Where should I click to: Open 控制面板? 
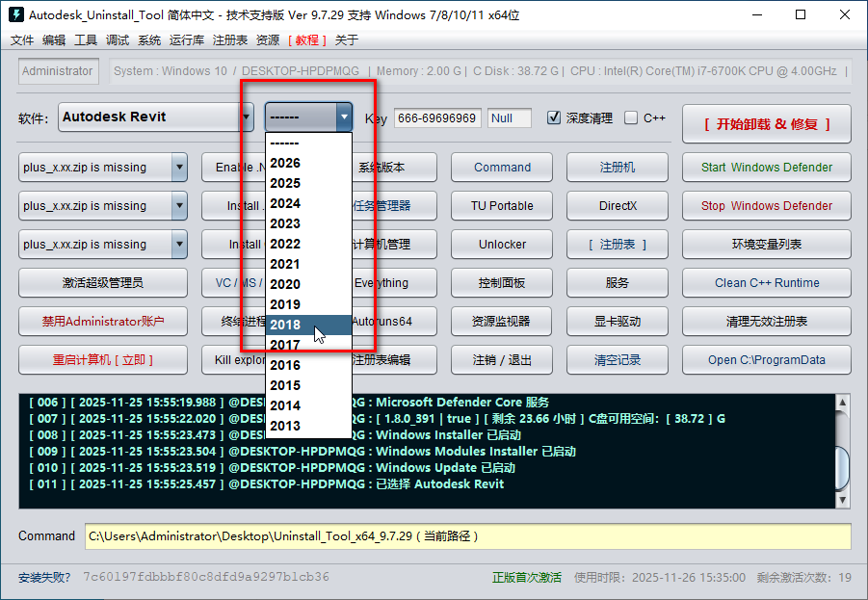click(502, 283)
